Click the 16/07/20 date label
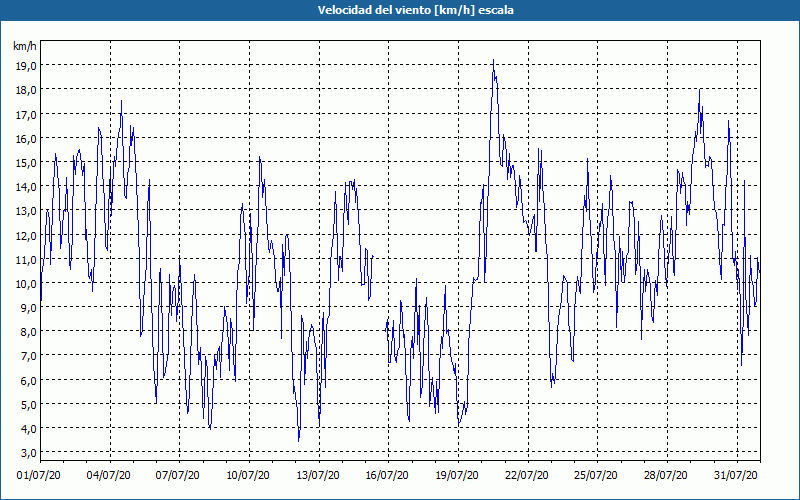Viewport: 800px width, 500px height. 387,476
